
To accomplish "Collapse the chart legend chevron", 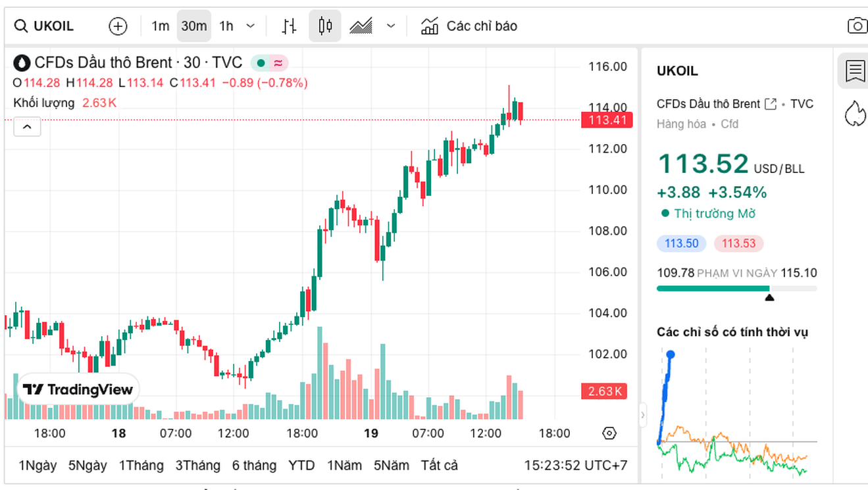I will 27,127.
